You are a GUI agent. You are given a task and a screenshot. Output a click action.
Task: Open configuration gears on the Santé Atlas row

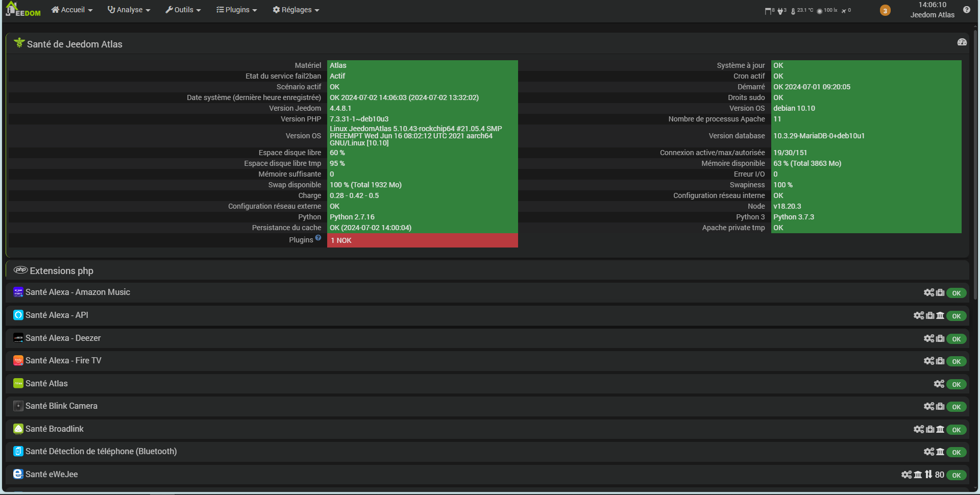939,384
